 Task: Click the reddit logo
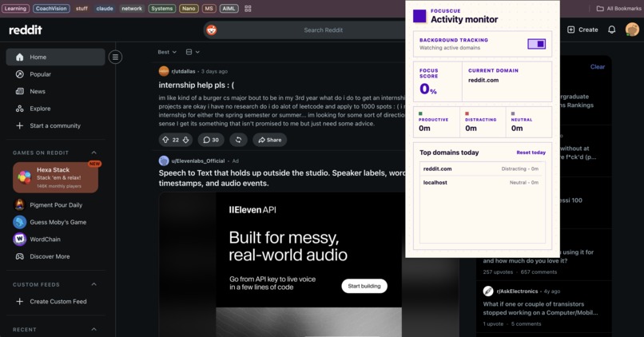pos(26,30)
